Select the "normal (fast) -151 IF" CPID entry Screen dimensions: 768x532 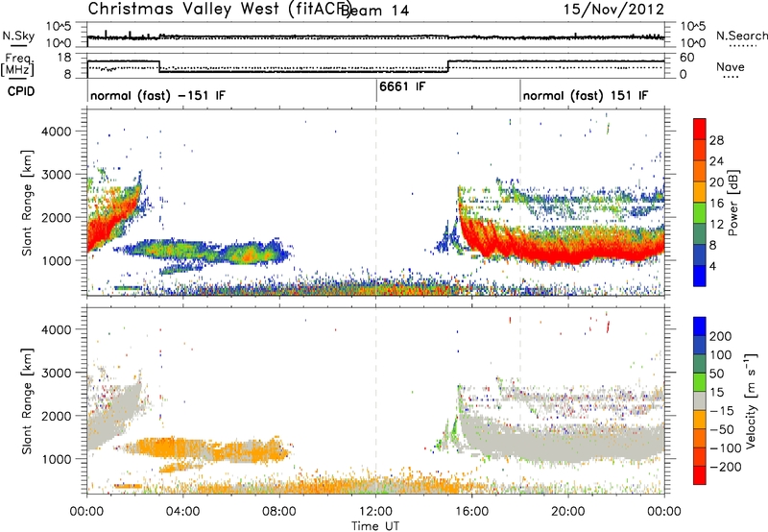(157, 95)
